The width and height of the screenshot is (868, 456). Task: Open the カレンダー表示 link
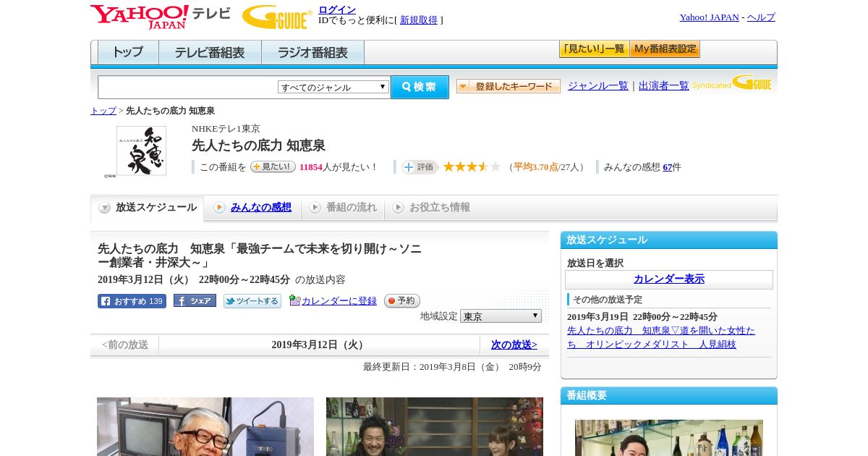coord(669,279)
